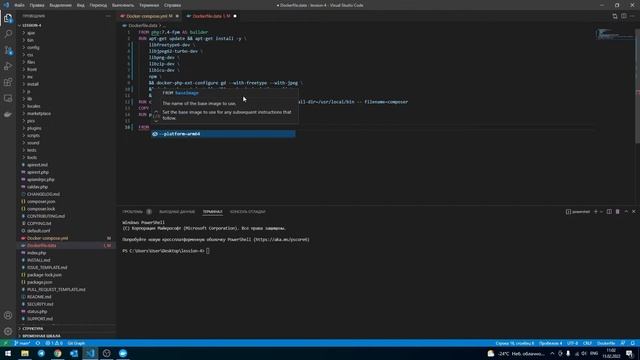Open remote window indicator in status bar
This screenshot has width=640, height=360.
5,343
